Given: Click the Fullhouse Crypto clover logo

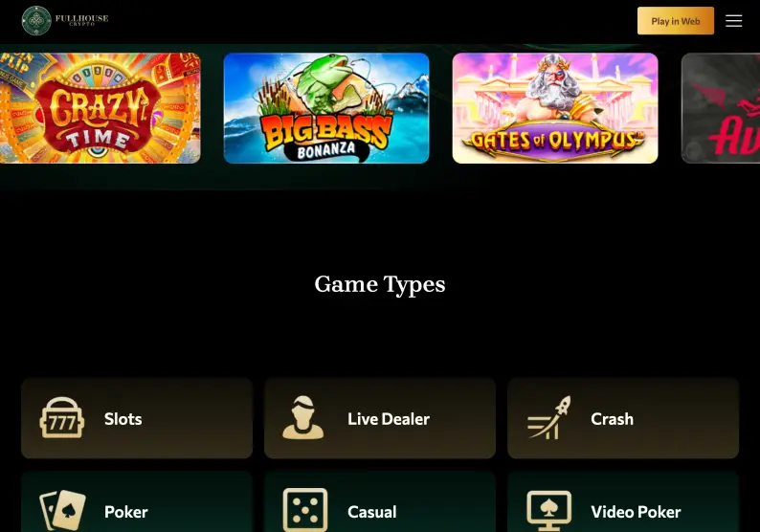Looking at the screenshot, I should point(36,20).
